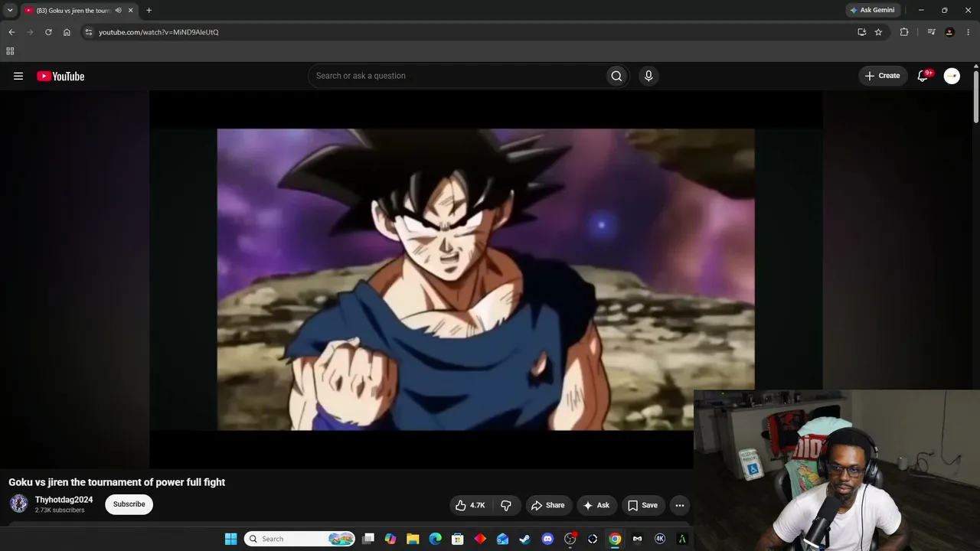Click the Ask button below the video
Viewport: 980px width, 551px height.
pos(596,505)
